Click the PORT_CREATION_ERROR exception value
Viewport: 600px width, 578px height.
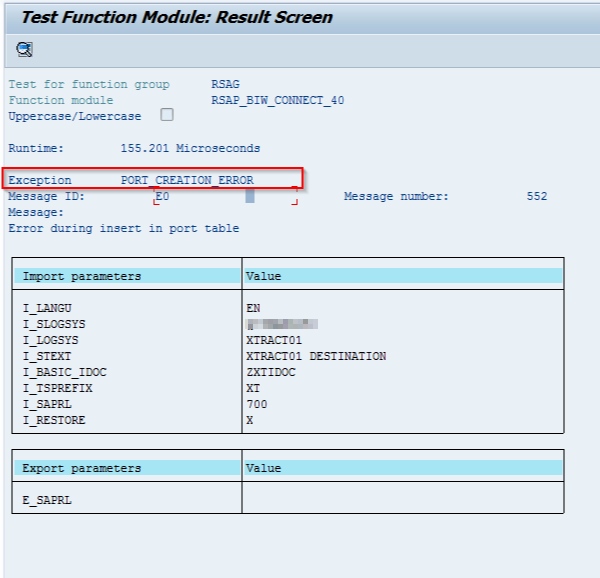pos(187,180)
